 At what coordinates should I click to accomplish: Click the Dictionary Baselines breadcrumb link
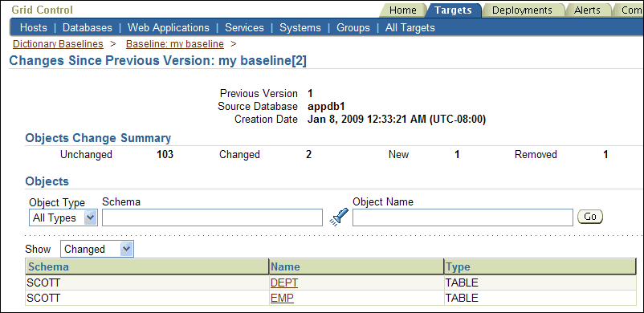click(58, 43)
